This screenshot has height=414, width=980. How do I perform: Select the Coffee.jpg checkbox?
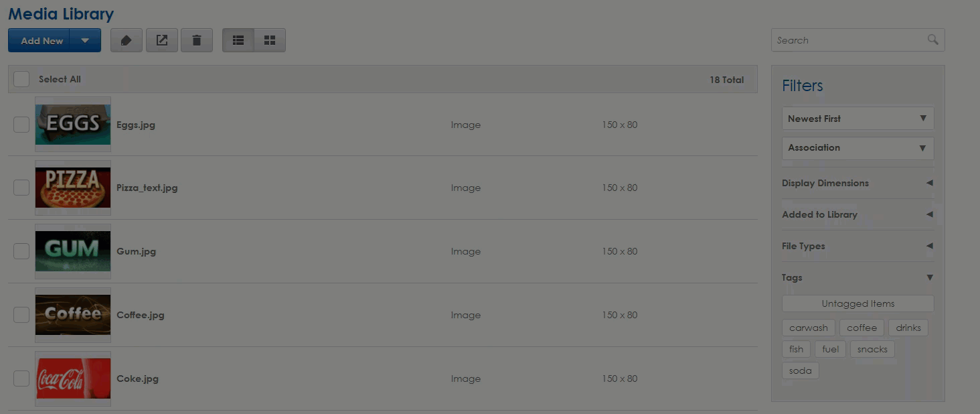(21, 315)
